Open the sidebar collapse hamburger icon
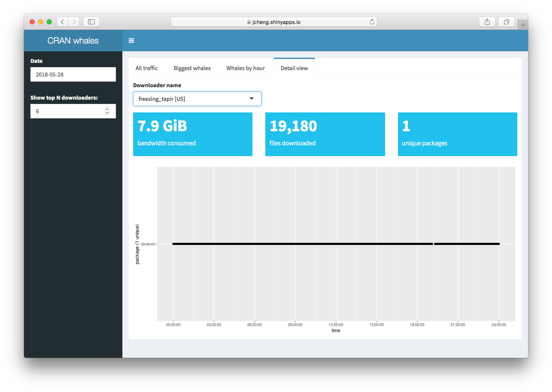552x392 pixels. coord(131,41)
